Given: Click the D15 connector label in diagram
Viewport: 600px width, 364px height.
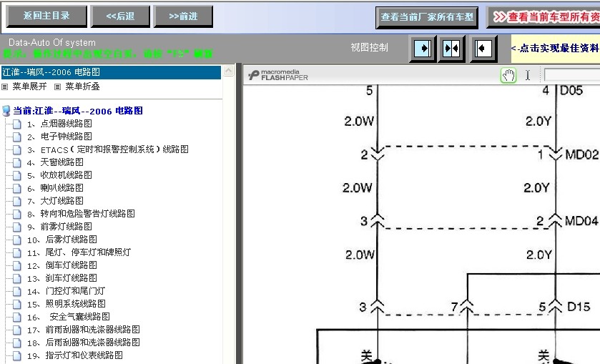Looking at the screenshot, I should [x=579, y=307].
